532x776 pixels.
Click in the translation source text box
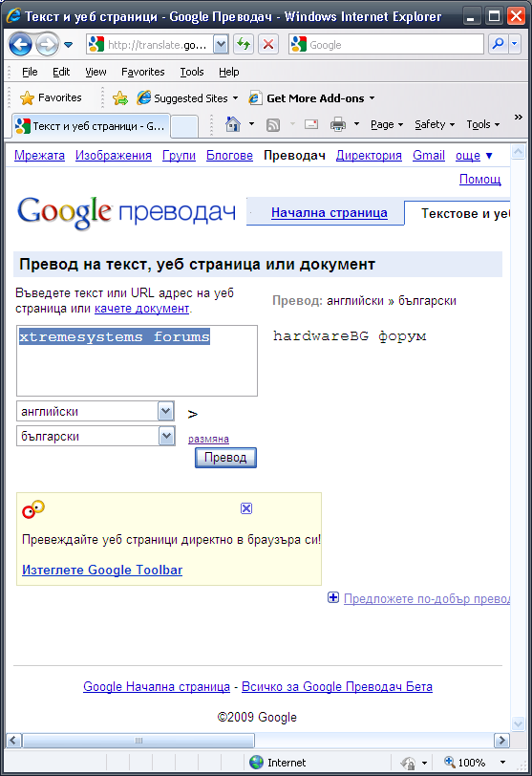[x=137, y=361]
